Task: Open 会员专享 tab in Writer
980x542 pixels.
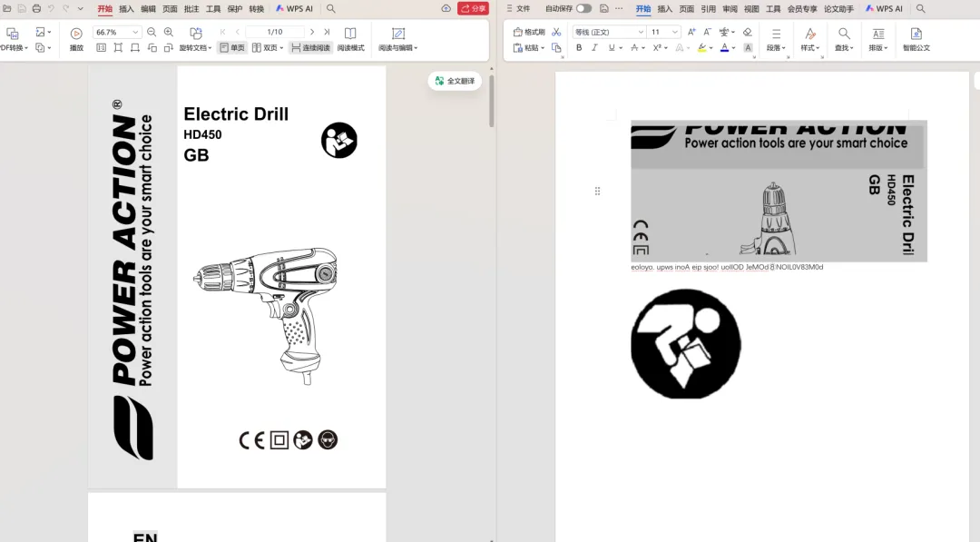Action: [x=802, y=9]
